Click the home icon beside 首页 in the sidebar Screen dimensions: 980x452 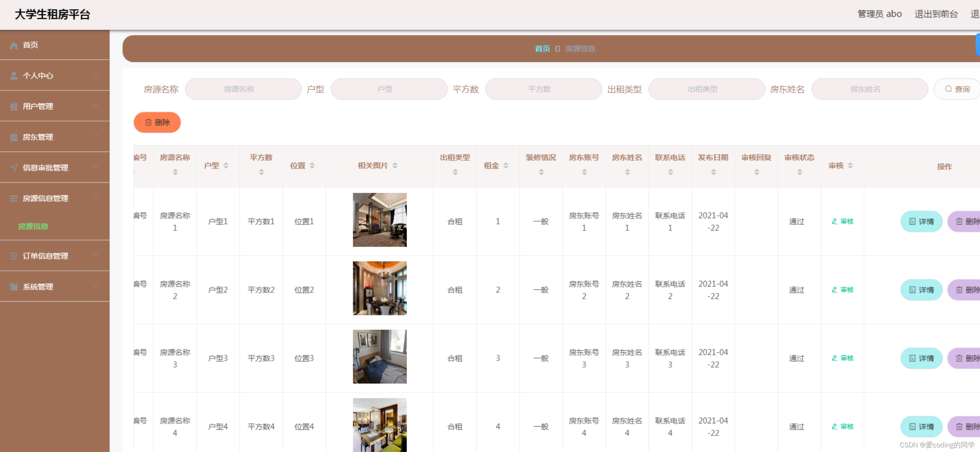tap(14, 45)
